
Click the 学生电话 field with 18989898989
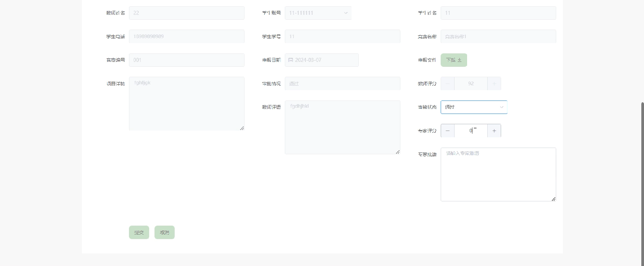pos(187,36)
